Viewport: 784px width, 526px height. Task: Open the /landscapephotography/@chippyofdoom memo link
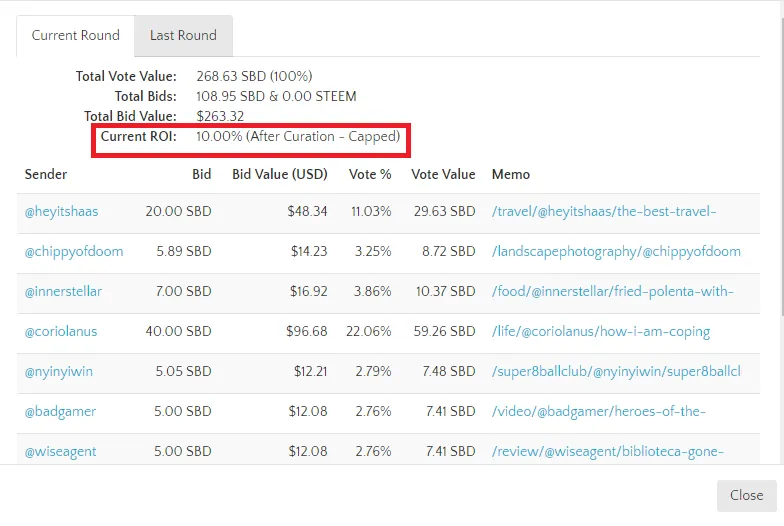(x=616, y=252)
